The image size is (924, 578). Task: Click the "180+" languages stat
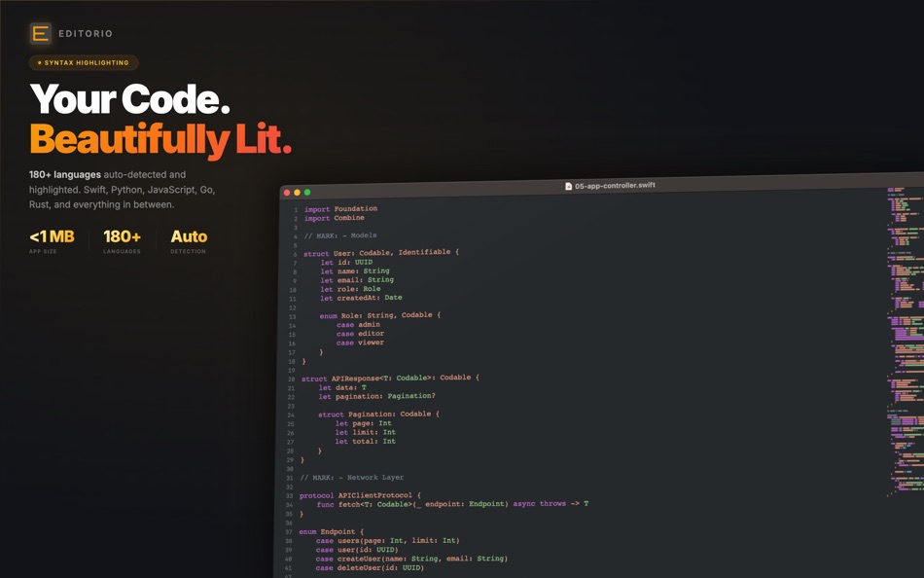coord(122,236)
